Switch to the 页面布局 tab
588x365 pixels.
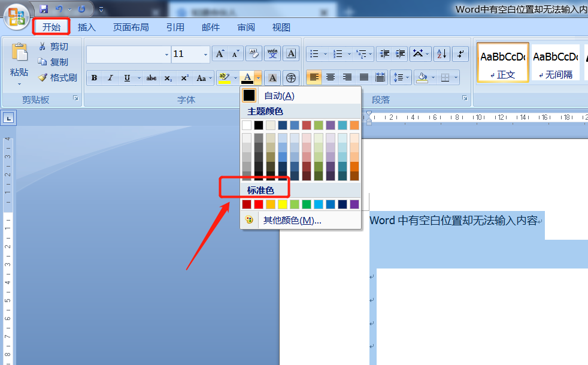(x=131, y=27)
